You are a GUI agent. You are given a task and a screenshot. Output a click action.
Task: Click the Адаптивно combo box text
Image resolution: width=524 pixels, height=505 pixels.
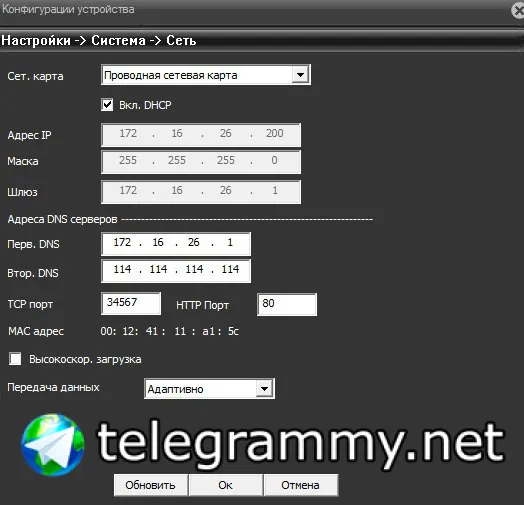point(175,389)
